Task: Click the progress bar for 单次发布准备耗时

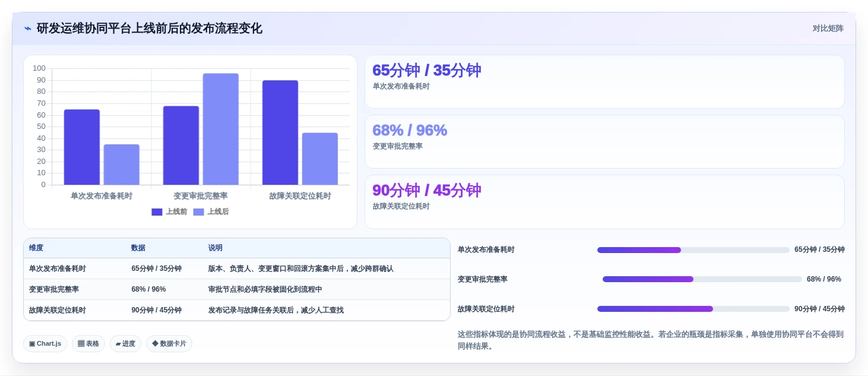Action: click(693, 250)
